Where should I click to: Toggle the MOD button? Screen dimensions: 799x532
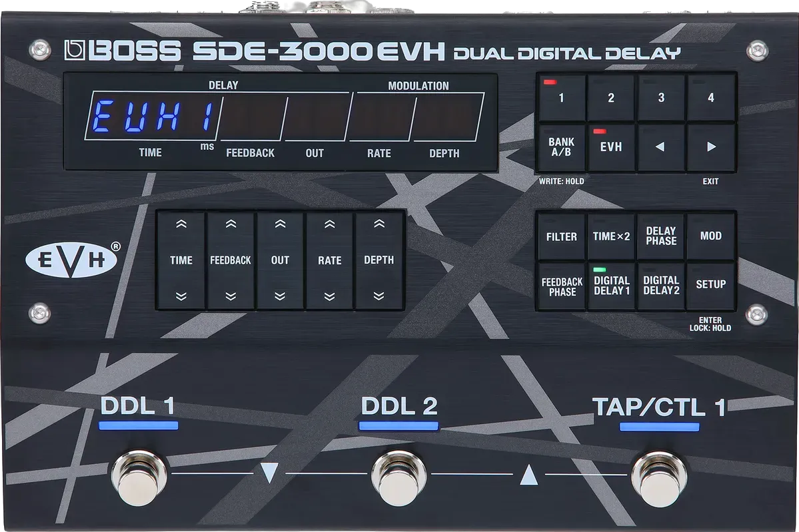[711, 236]
